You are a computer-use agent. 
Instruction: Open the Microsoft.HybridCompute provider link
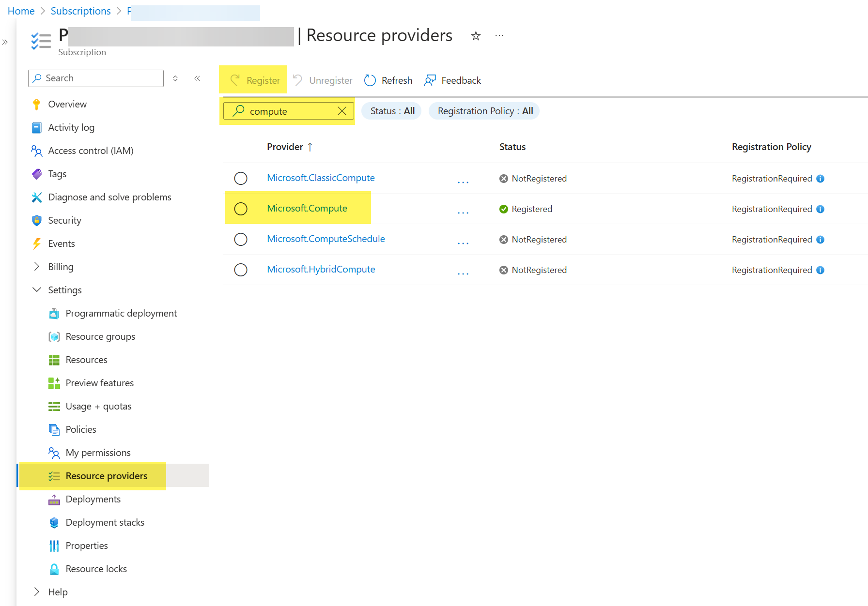(321, 269)
